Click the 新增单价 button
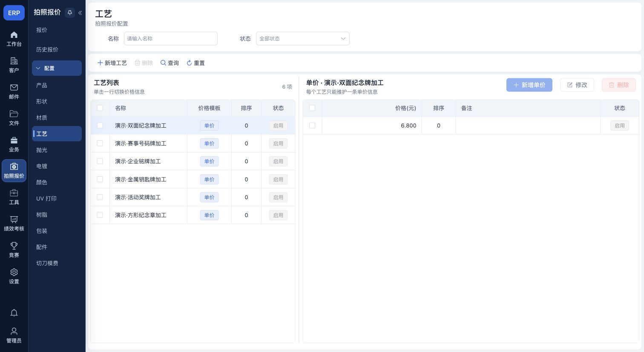Screen dimensions: 644x352 (529, 85)
